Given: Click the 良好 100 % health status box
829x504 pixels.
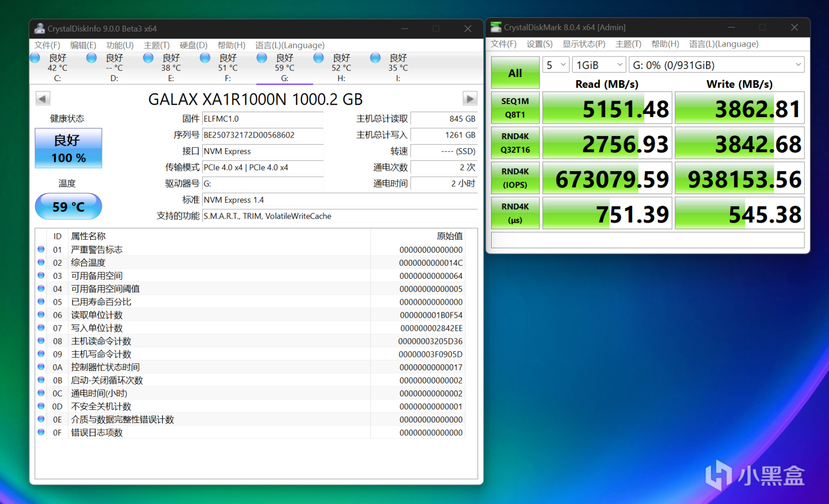Looking at the screenshot, I should pyautogui.click(x=69, y=148).
